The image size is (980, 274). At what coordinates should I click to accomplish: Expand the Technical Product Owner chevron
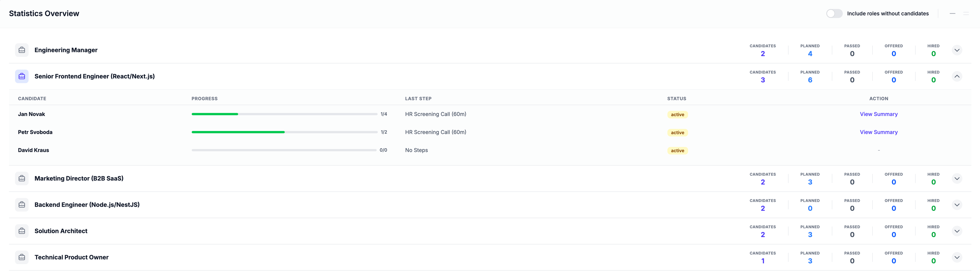(x=957, y=257)
